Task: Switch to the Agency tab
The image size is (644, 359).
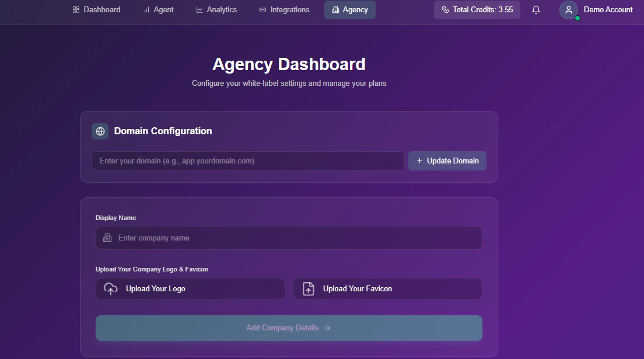Action: pos(349,9)
